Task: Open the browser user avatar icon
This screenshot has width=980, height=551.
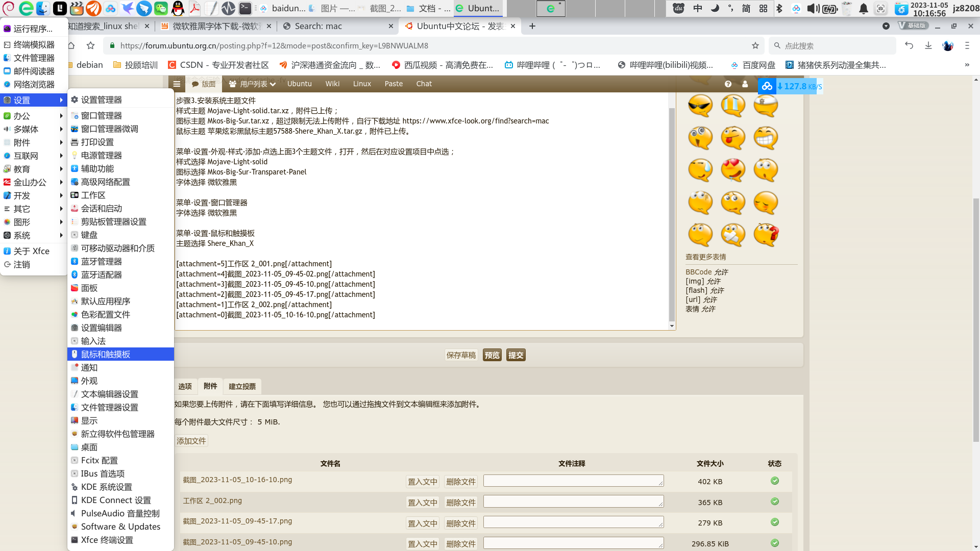Action: [948, 45]
